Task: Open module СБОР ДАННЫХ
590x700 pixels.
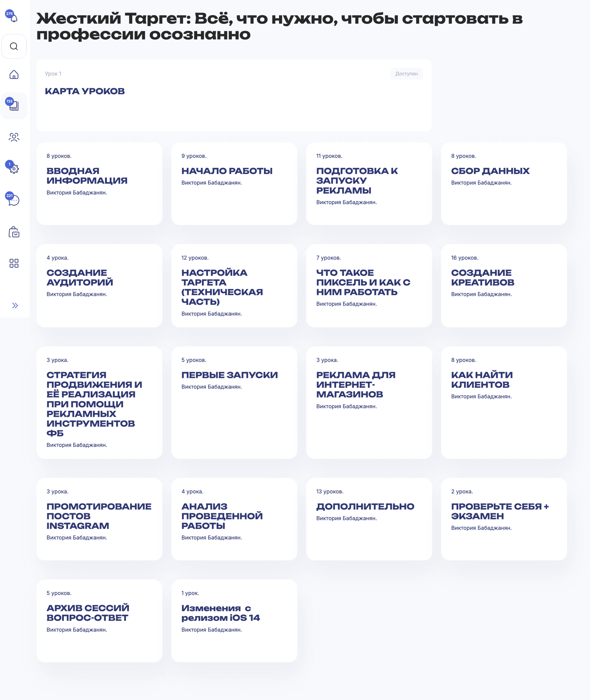Action: (504, 183)
